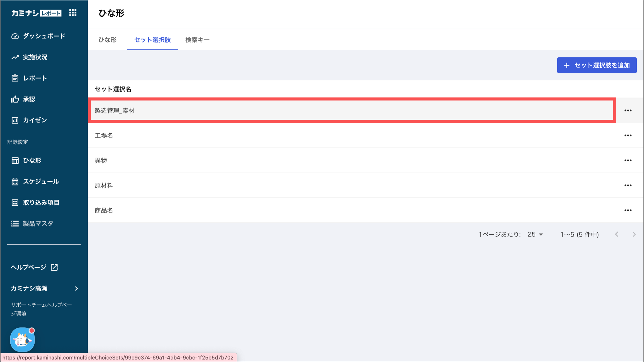Click セット選択肢を追加 button

click(x=597, y=65)
